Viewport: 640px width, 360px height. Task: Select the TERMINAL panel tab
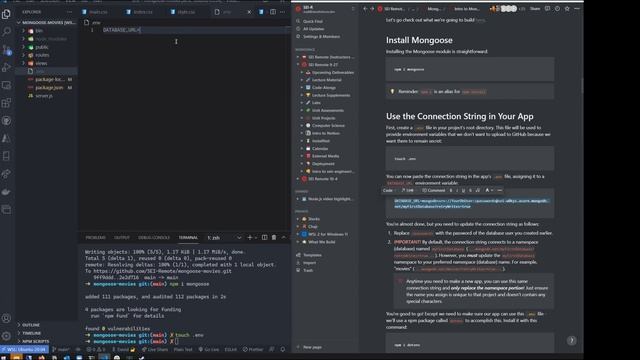pyautogui.click(x=188, y=238)
